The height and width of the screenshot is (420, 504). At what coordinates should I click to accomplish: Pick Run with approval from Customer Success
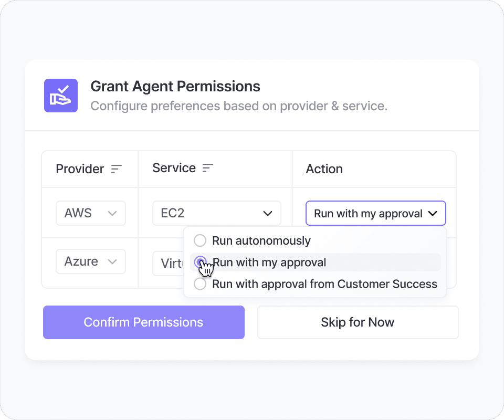pos(324,284)
